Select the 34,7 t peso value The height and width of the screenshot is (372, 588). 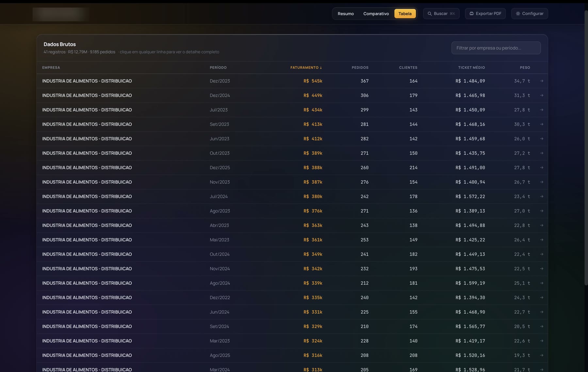tap(522, 81)
